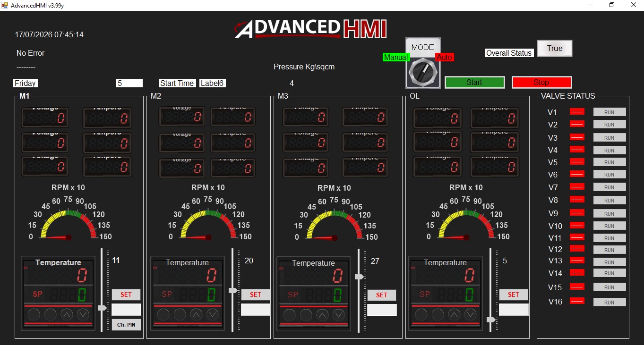Image resolution: width=644 pixels, height=345 pixels.
Task: Click the SET button in M2
Action: (256, 295)
